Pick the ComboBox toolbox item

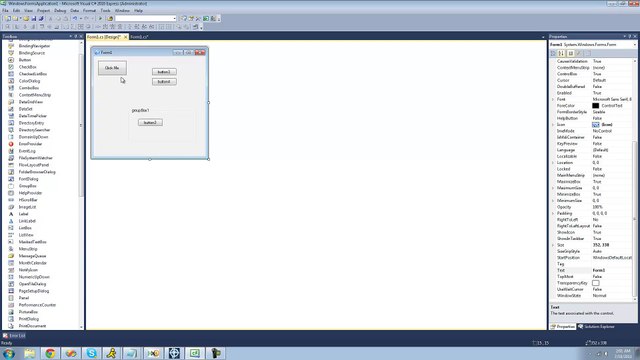[29, 88]
